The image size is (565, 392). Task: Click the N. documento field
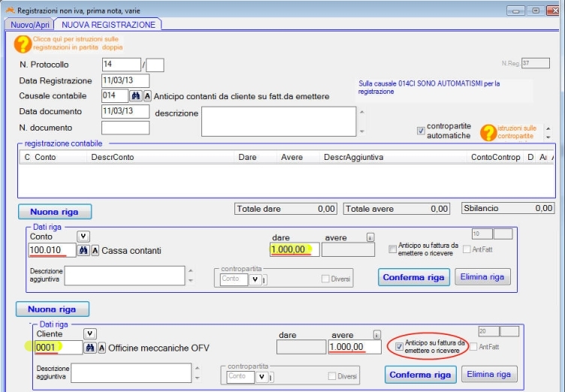click(125, 128)
